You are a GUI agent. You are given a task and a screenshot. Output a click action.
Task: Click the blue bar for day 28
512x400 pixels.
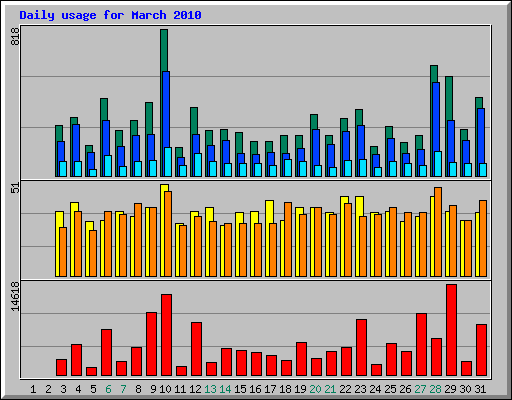point(436,117)
